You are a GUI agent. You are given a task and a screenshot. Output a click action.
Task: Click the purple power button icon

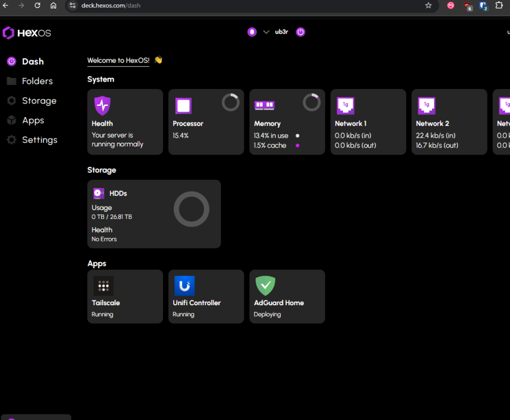tap(300, 32)
